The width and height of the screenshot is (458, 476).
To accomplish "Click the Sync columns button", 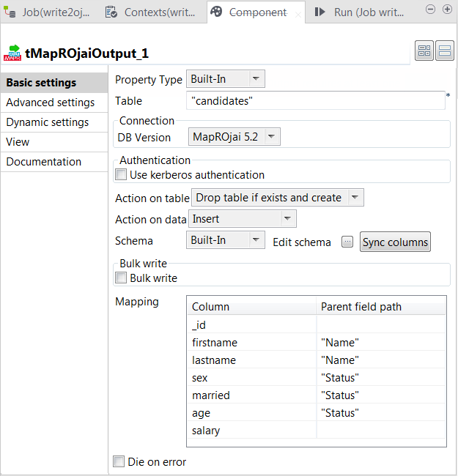I will point(395,242).
